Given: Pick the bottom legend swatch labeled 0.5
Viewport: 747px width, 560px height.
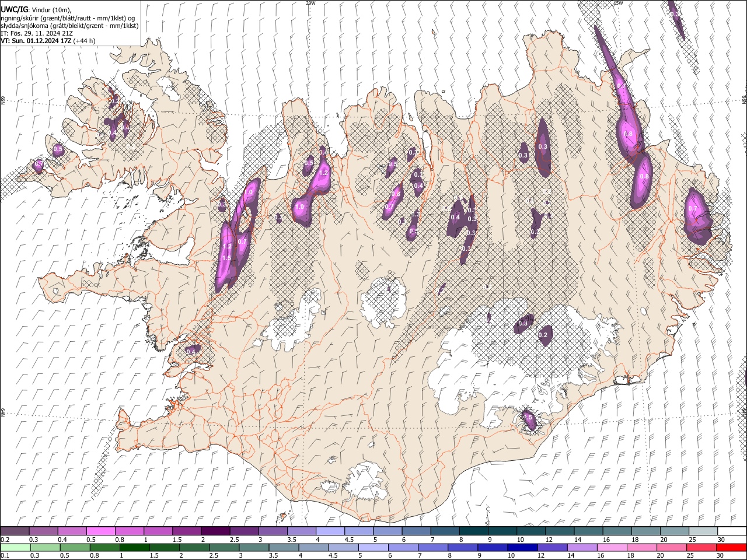Looking at the screenshot, I should tap(75, 547).
